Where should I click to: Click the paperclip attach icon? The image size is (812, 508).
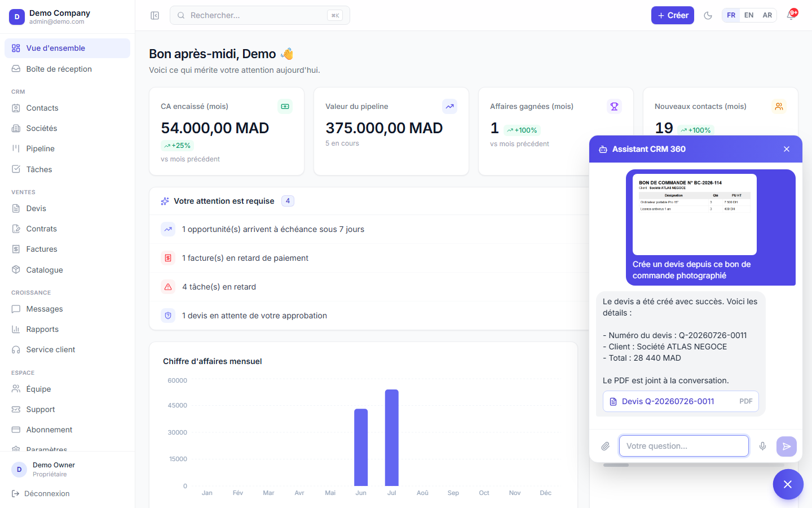(x=605, y=446)
